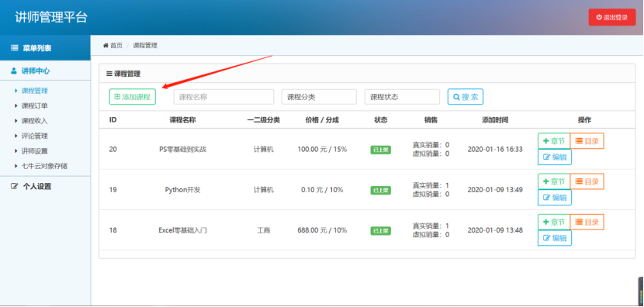Click the 价格 / 分成 column header
This screenshot has height=307, width=644.
coord(322,120)
